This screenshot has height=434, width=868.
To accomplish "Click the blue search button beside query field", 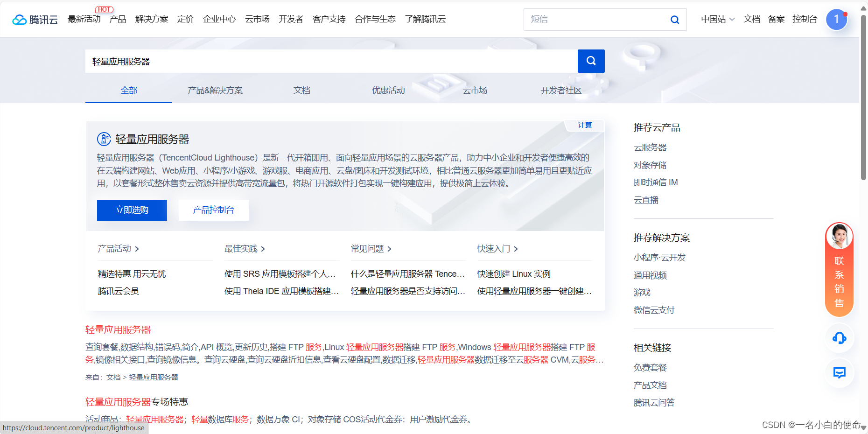I will pyautogui.click(x=591, y=61).
